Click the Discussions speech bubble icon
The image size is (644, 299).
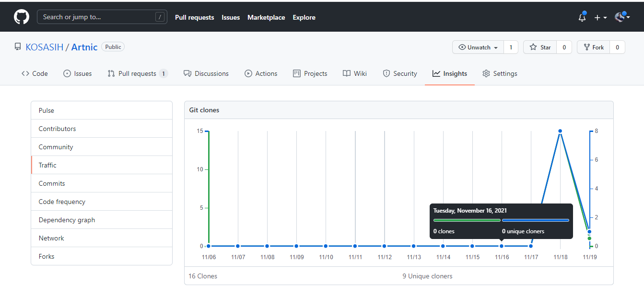click(187, 73)
